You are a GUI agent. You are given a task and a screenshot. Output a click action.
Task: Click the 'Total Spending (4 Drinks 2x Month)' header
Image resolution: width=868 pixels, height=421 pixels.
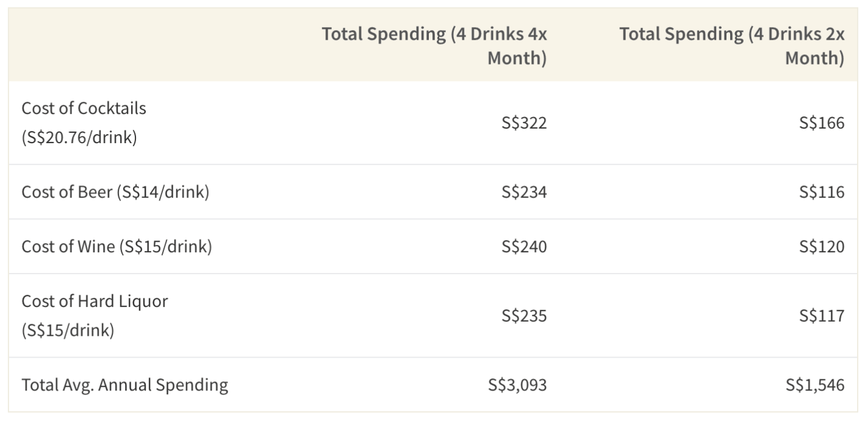click(x=731, y=46)
